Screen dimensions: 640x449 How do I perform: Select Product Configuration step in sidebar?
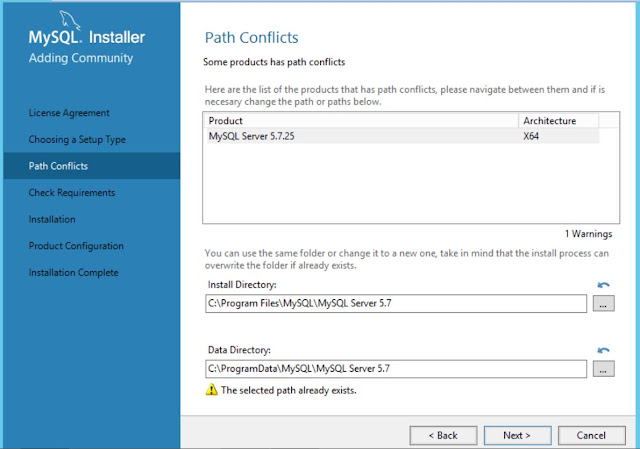(76, 246)
